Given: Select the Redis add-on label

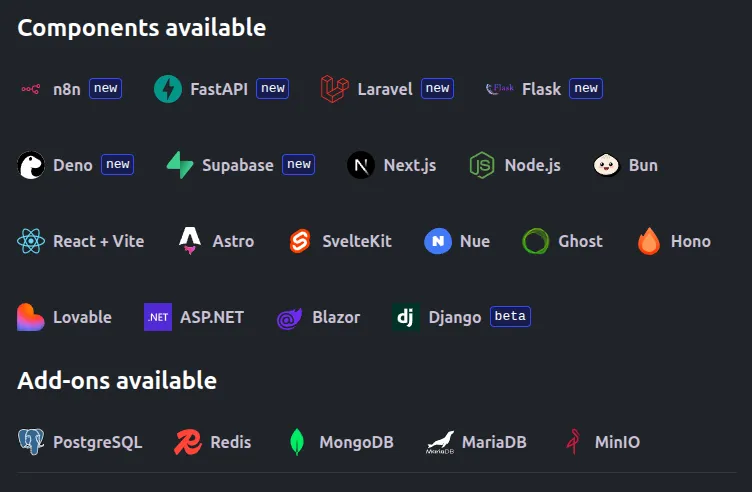Looking at the screenshot, I should [231, 442].
